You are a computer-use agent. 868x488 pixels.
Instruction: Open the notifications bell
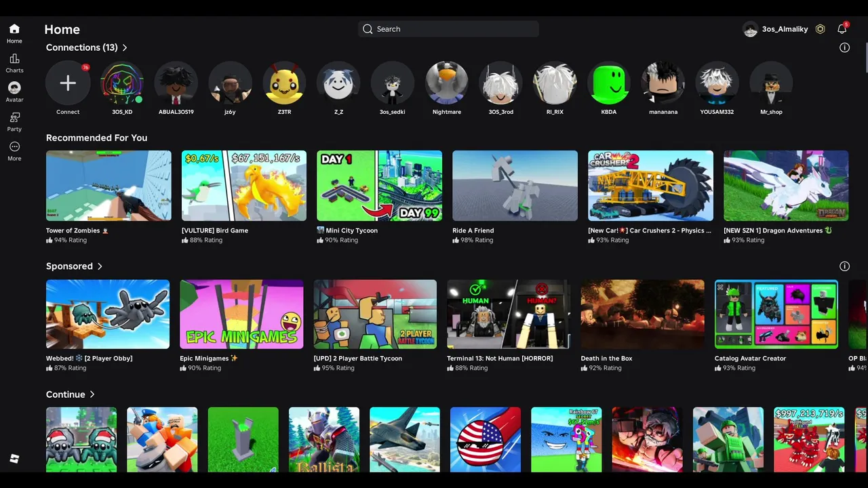coord(842,29)
